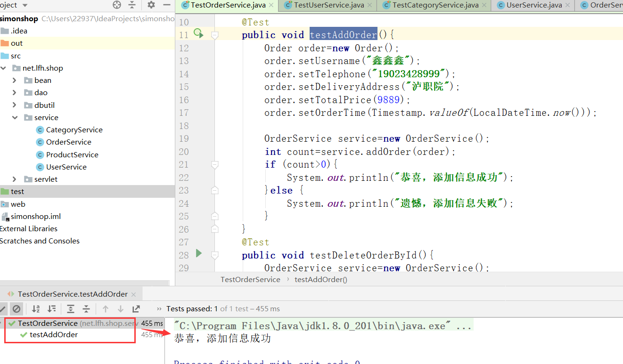Expand all test results

pos(71,309)
